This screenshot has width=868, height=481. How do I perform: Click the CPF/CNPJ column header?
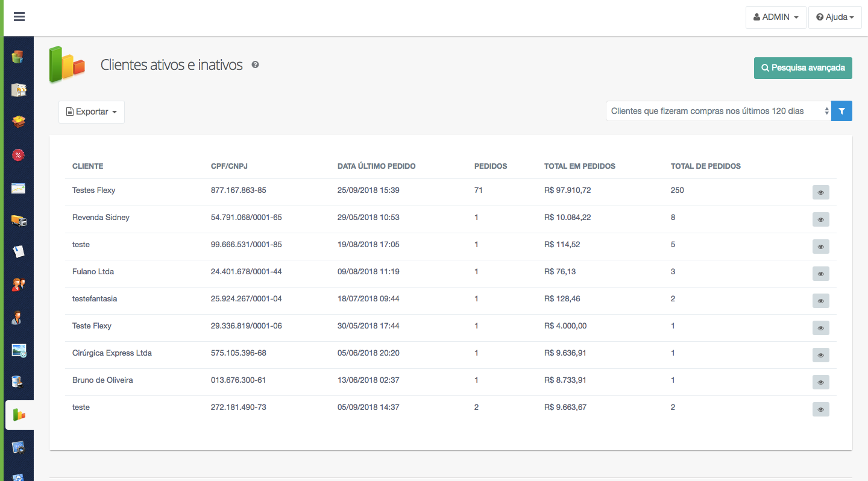228,166
